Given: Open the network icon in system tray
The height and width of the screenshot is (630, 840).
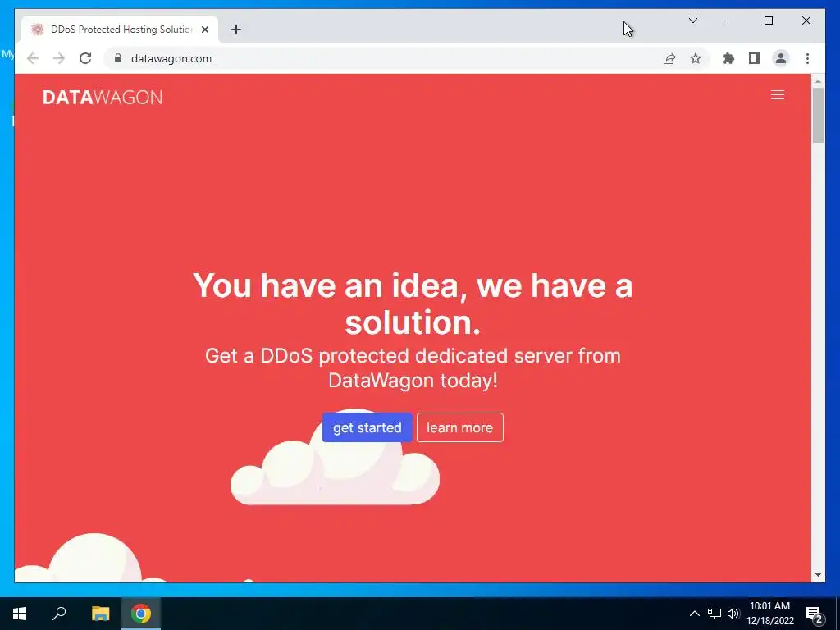Looking at the screenshot, I should (x=714, y=614).
